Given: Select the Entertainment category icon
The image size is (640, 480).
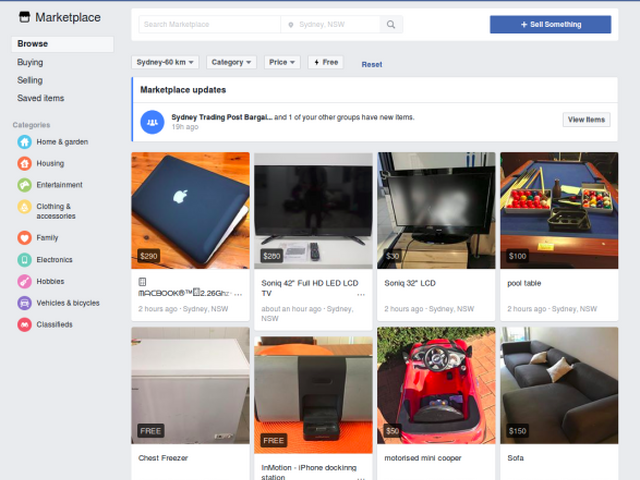Looking at the screenshot, I should [x=24, y=185].
